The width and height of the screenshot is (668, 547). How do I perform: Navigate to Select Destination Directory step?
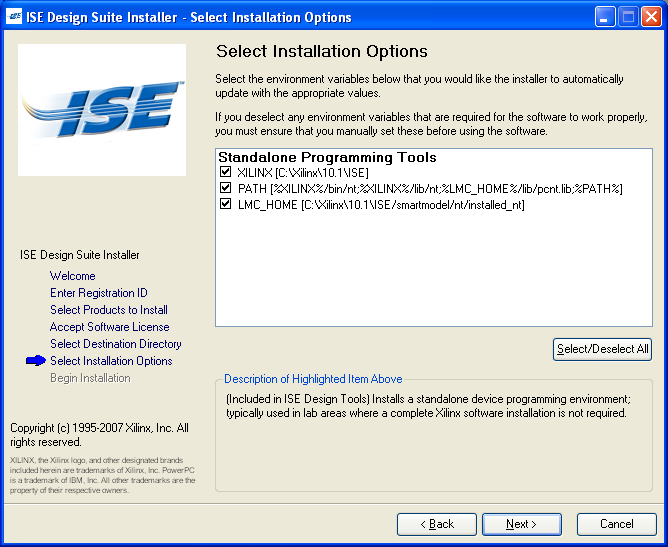click(x=116, y=344)
